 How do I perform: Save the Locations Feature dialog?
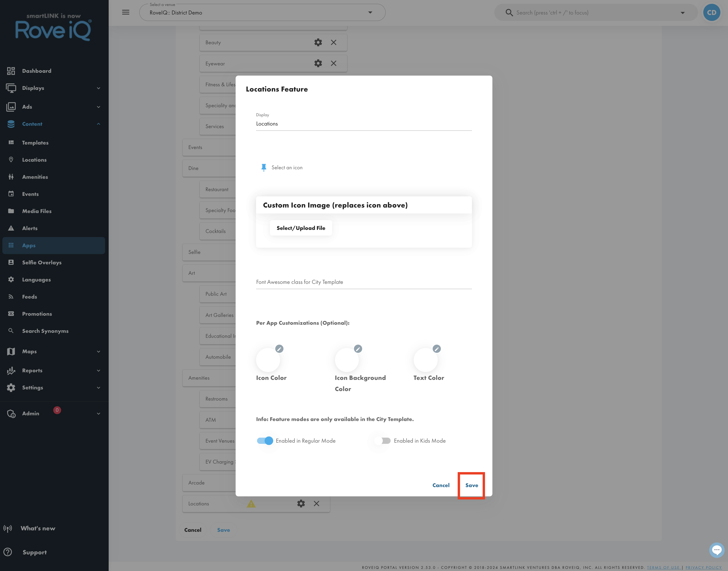pyautogui.click(x=471, y=485)
